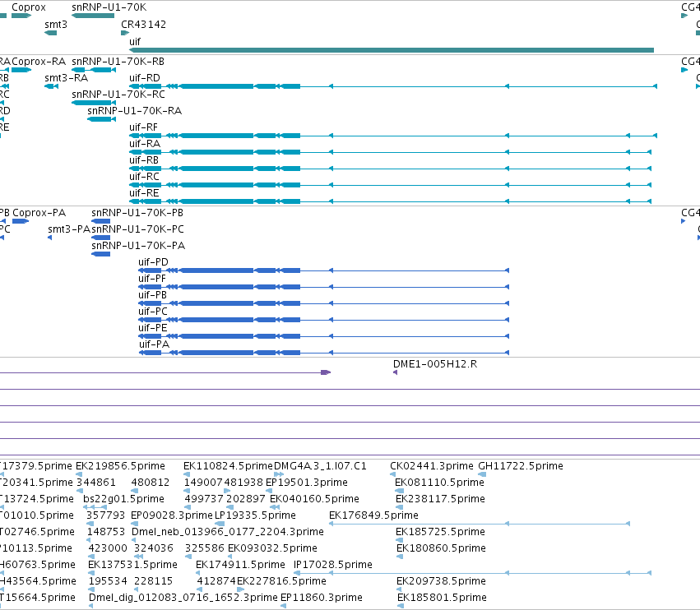Viewport: 700px width, 610px height.
Task: Select the snRNP-U1-70K-RC transcript label
Action: pyautogui.click(x=118, y=95)
